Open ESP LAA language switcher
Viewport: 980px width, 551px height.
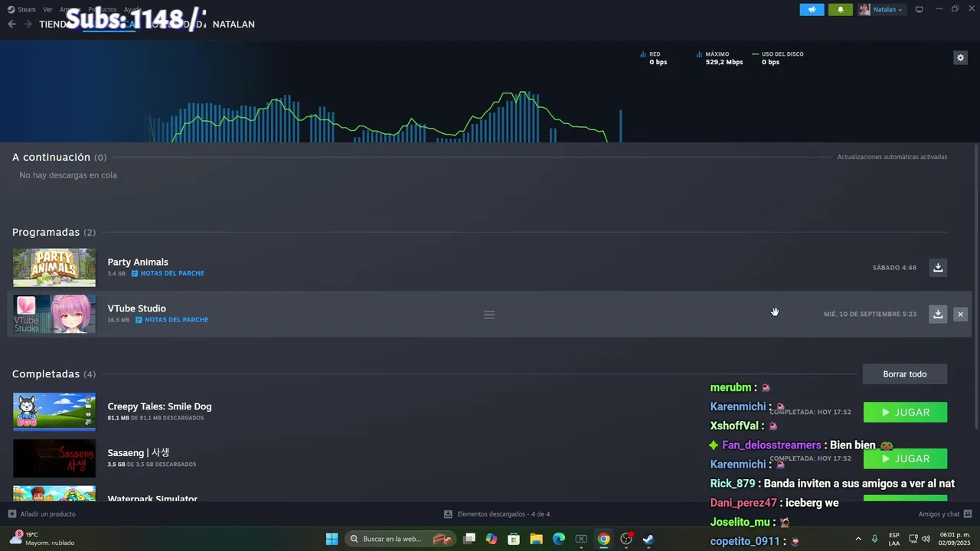[894, 539]
